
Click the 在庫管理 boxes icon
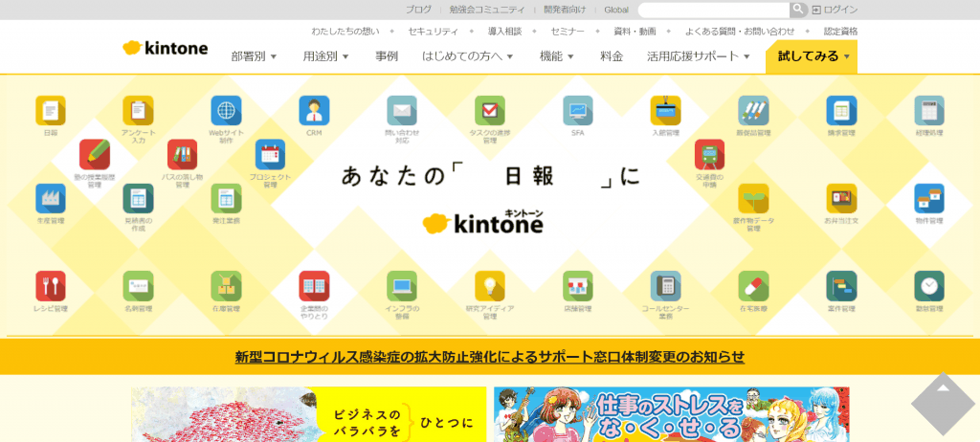(226, 286)
